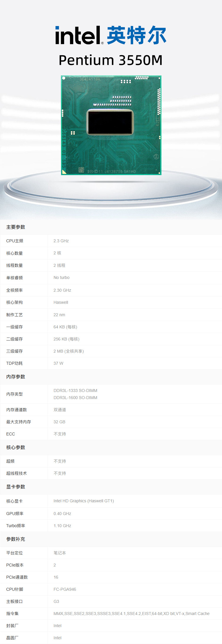Click the 1.10 GHz Turbo frequency
The image size is (222, 644).
62,526
